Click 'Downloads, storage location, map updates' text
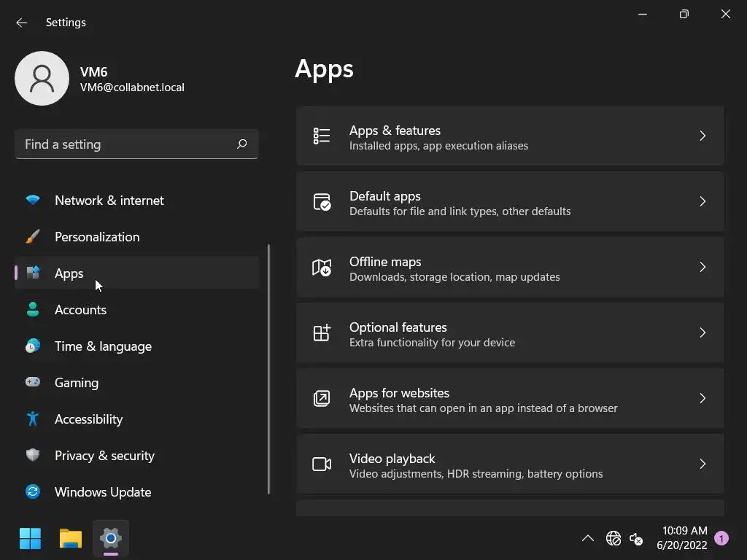747x560 pixels. [454, 277]
